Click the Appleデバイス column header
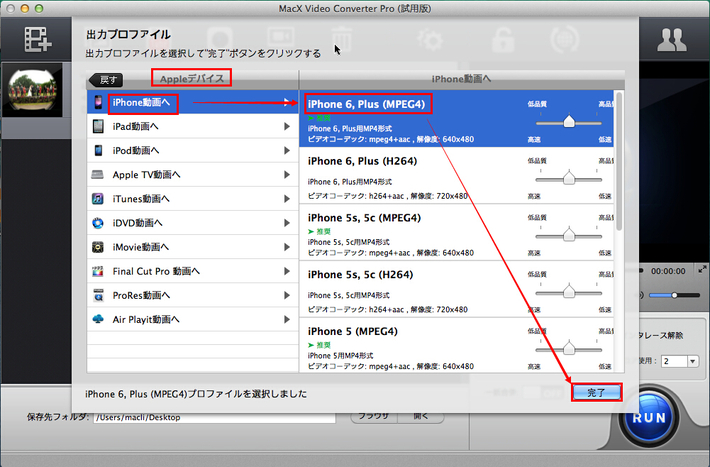 [192, 78]
